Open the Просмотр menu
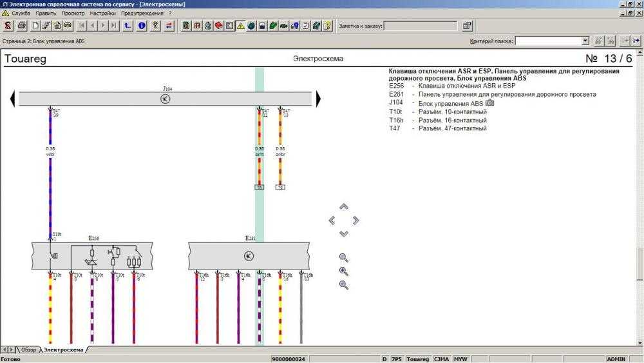The image size is (644, 363). click(73, 13)
